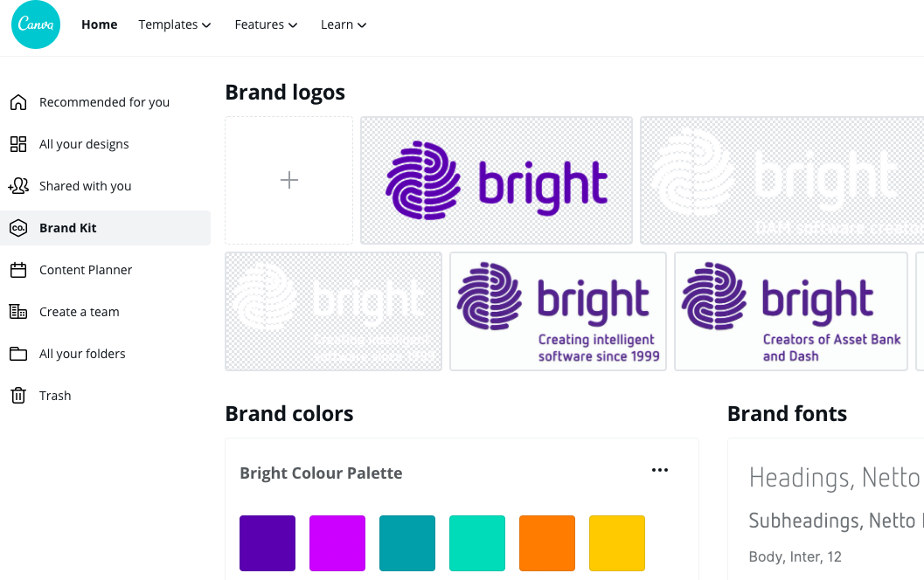
Task: Edit the Body, Inter, 12 font style
Action: [795, 556]
